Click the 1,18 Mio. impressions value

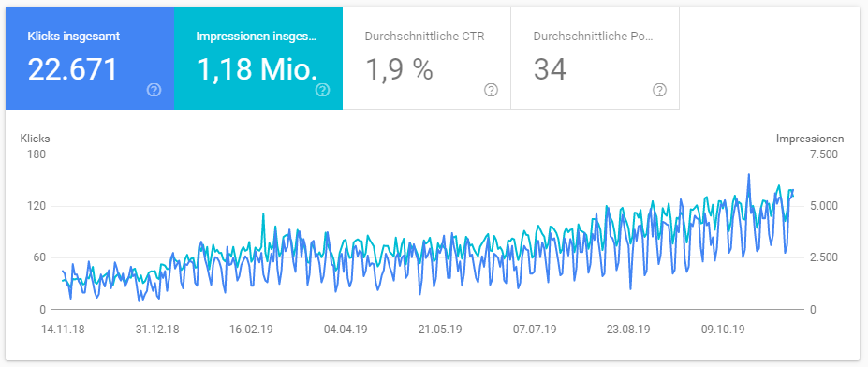coord(257,69)
